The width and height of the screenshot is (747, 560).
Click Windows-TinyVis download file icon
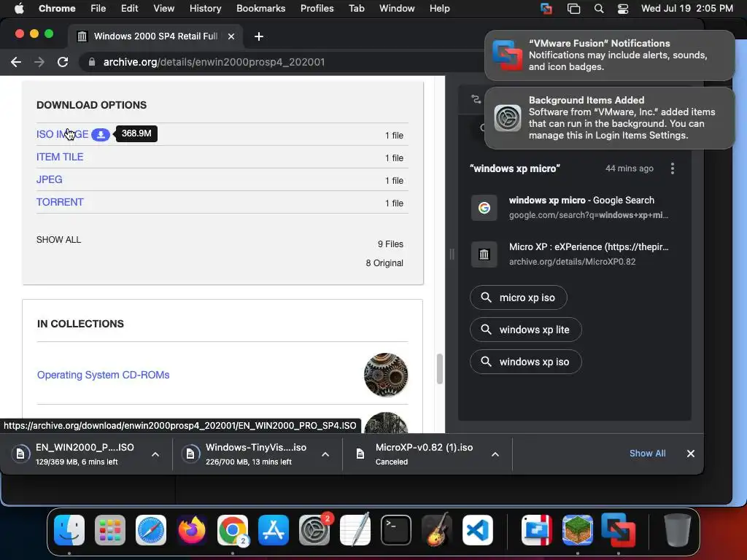click(190, 454)
